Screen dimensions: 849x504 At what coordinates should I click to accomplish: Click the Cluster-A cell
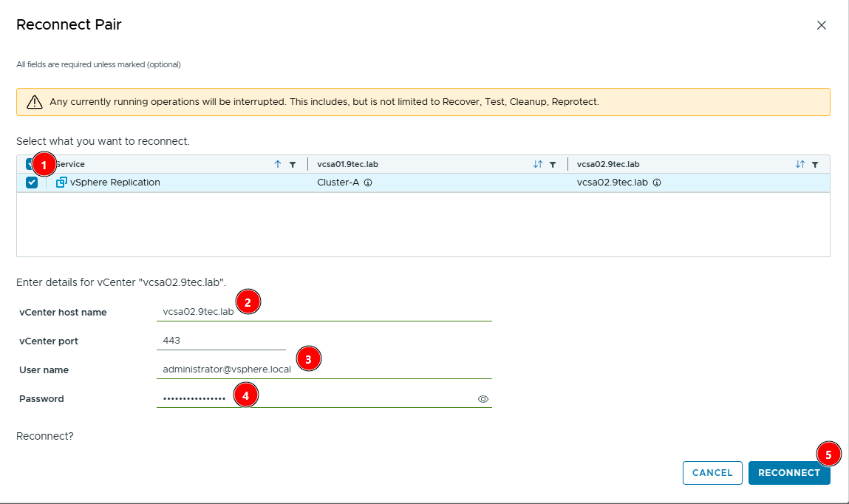coord(338,183)
